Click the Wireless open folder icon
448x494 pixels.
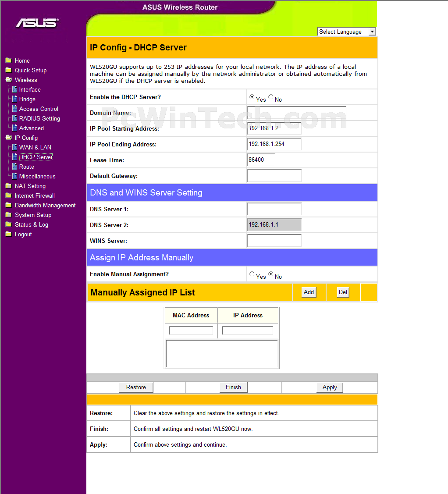(x=8, y=80)
